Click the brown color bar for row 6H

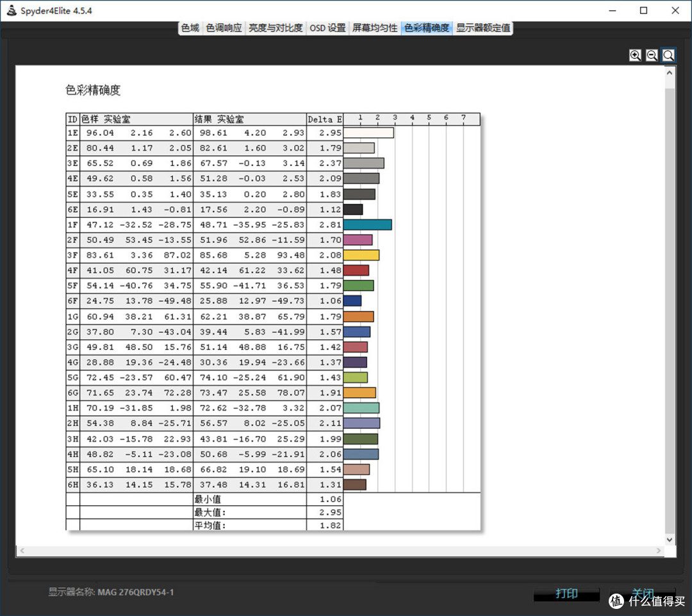pos(355,485)
